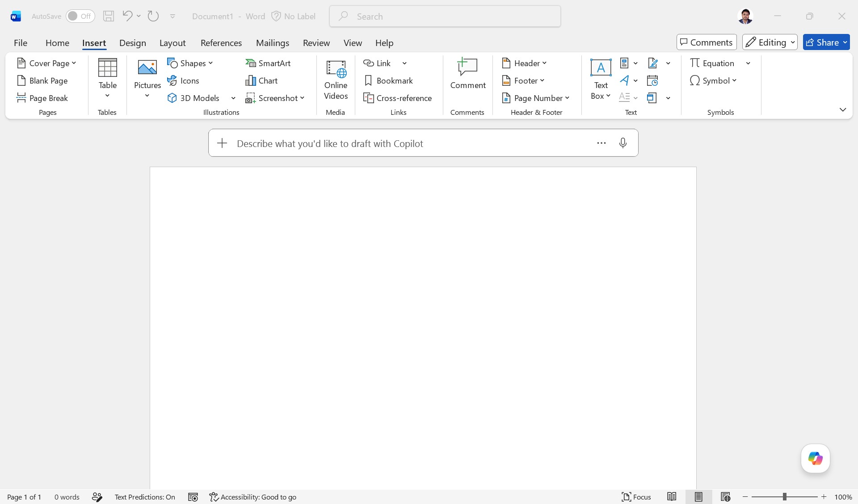
Task: Open the Symbol dropdown
Action: (x=713, y=80)
